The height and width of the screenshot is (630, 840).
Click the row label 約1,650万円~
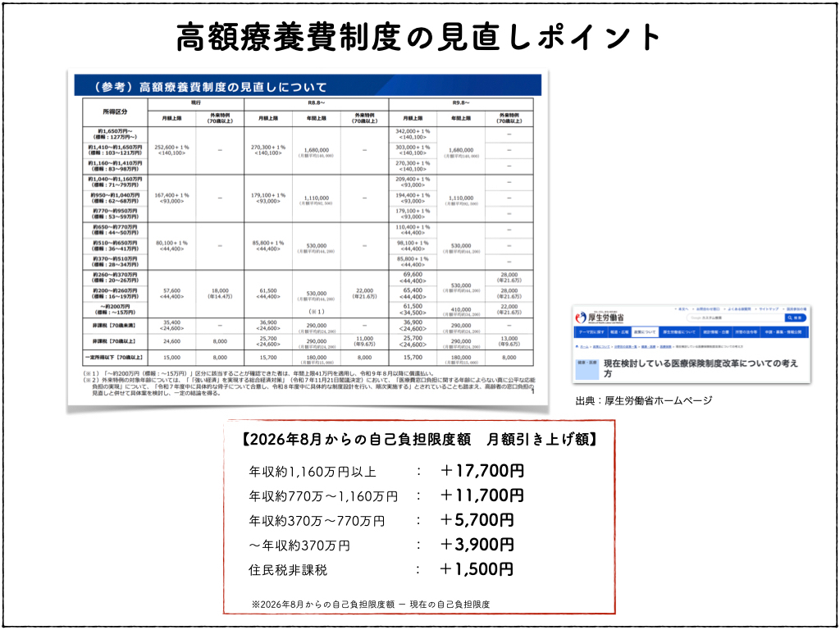[115, 134]
